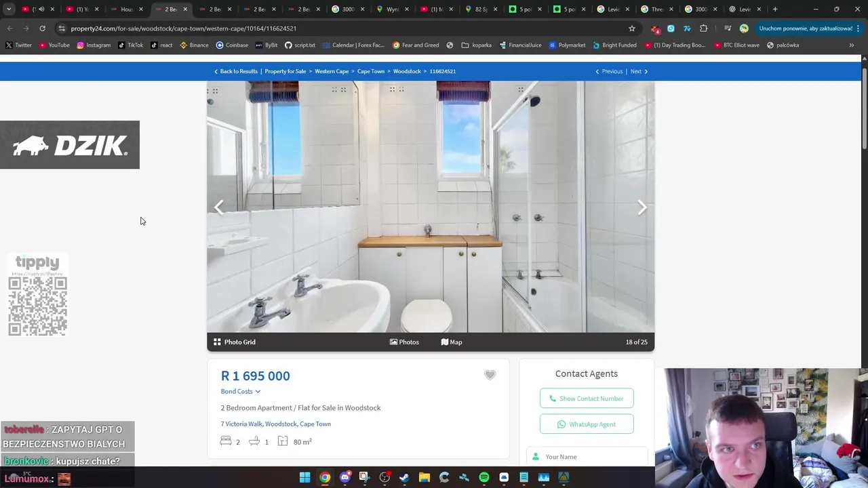868x488 pixels.
Task: Switch to the Hous browser tab
Action: 126,9
